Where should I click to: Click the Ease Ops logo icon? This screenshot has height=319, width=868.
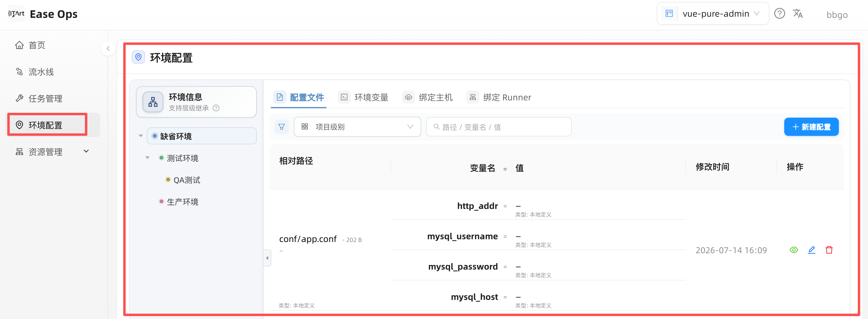coord(16,13)
